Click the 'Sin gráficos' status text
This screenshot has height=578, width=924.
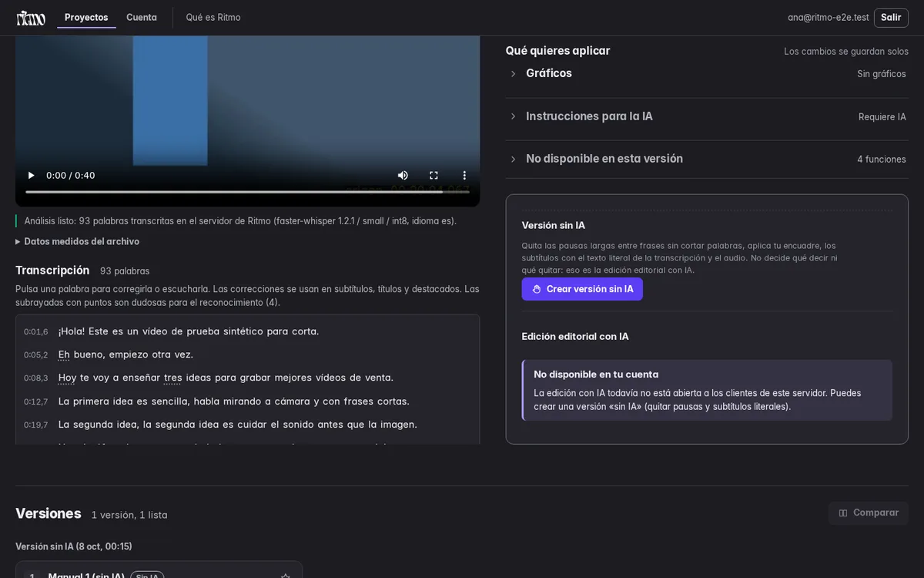(882, 74)
